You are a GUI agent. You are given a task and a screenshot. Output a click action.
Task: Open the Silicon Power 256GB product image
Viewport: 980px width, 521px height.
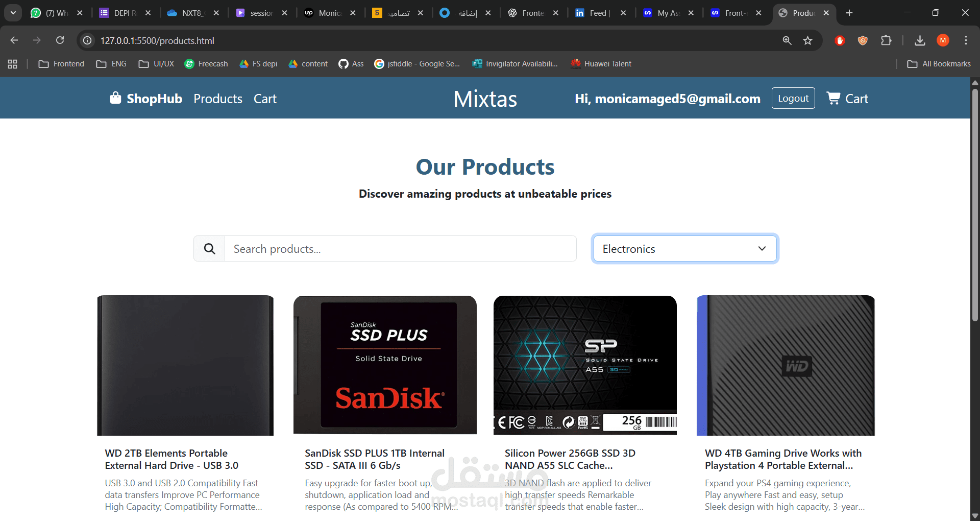[x=585, y=365]
